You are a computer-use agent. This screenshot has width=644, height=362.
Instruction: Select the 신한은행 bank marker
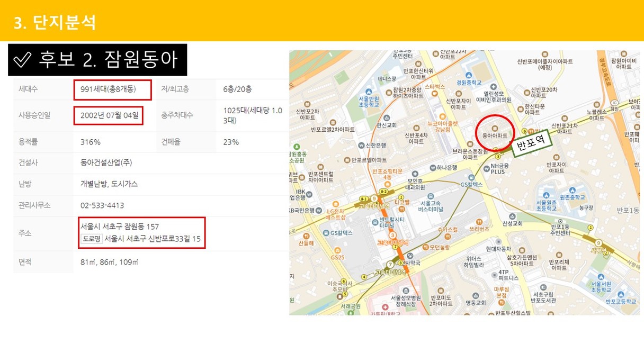click(x=362, y=144)
